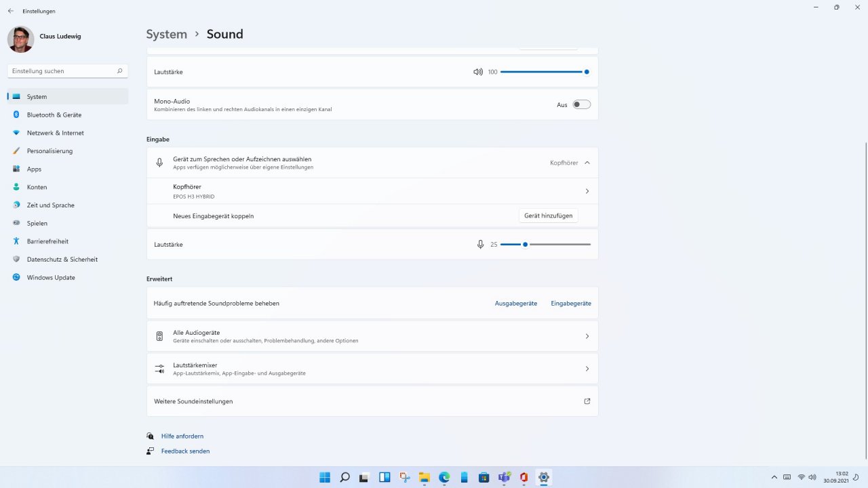Open Task View from the taskbar
The height and width of the screenshot is (488, 868).
coord(364,477)
